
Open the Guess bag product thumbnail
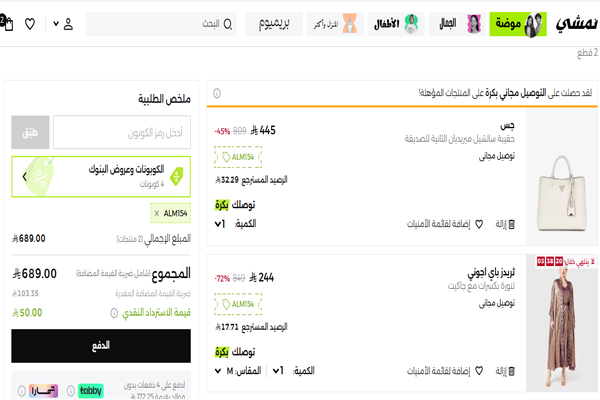coord(561,177)
